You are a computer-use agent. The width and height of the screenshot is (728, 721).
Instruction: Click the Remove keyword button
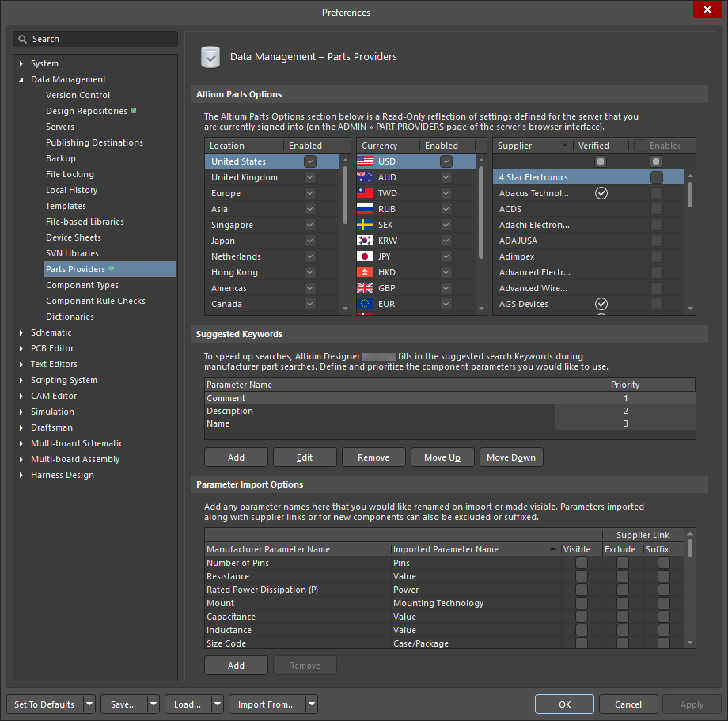point(373,457)
